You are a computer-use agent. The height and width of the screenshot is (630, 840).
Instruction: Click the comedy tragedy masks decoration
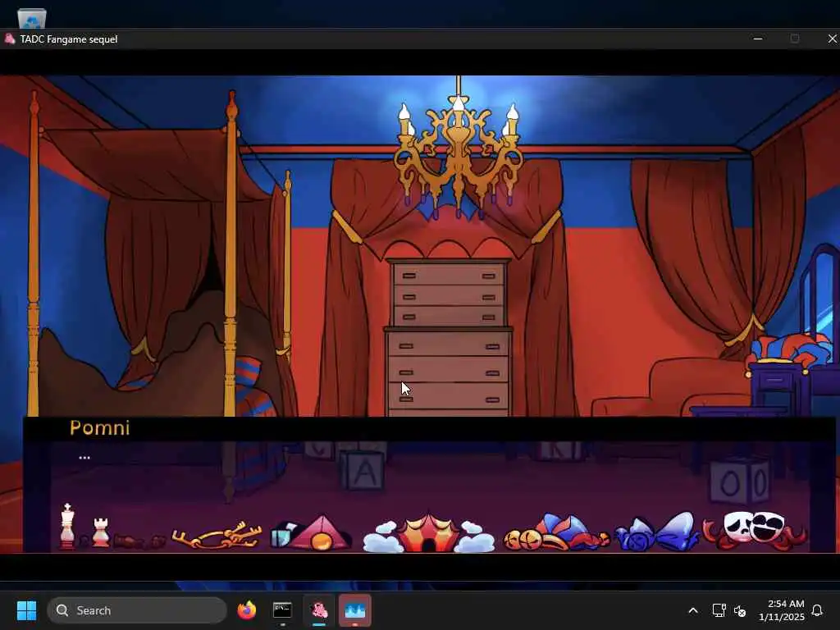[755, 531]
